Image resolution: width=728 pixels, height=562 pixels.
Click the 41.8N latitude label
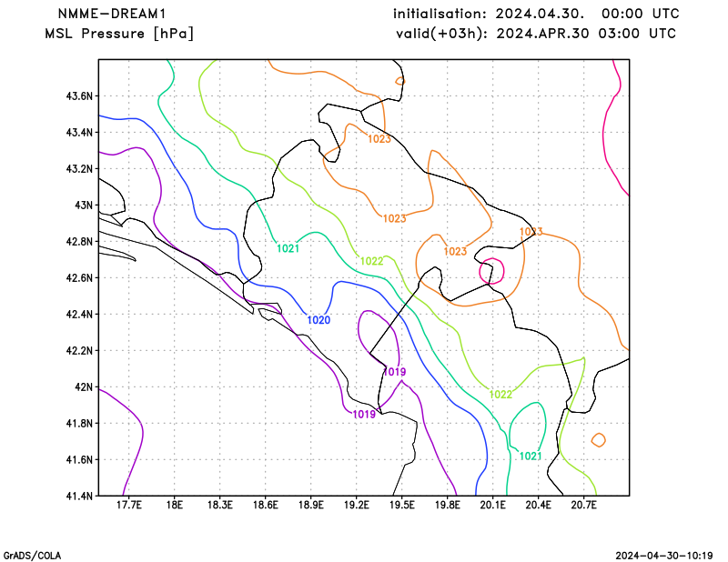tap(79, 423)
